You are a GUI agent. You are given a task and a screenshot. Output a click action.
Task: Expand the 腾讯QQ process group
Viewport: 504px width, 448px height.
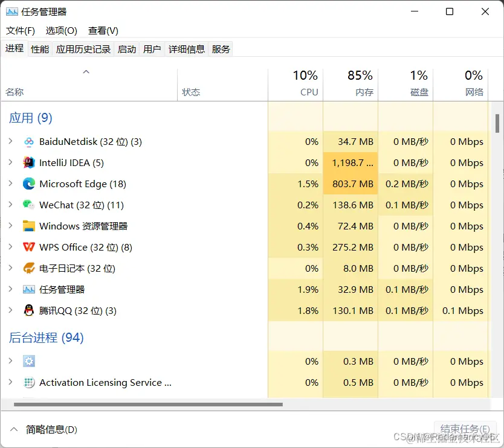(10, 310)
